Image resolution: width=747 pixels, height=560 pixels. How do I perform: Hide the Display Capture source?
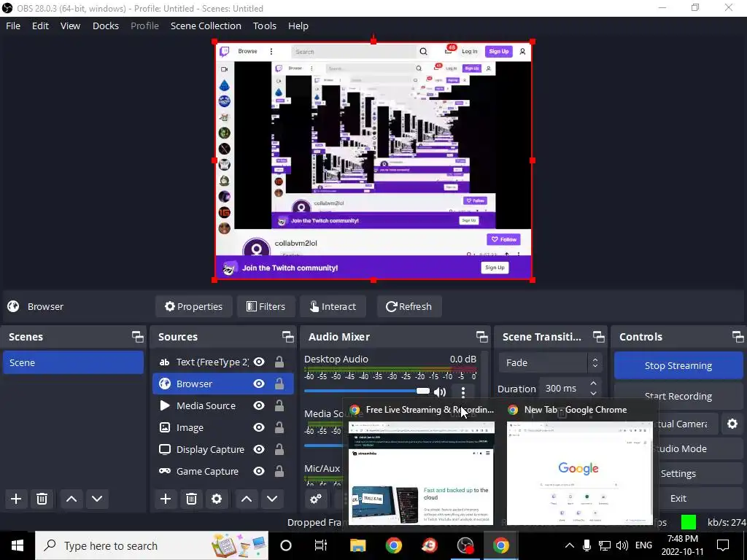pos(259,449)
